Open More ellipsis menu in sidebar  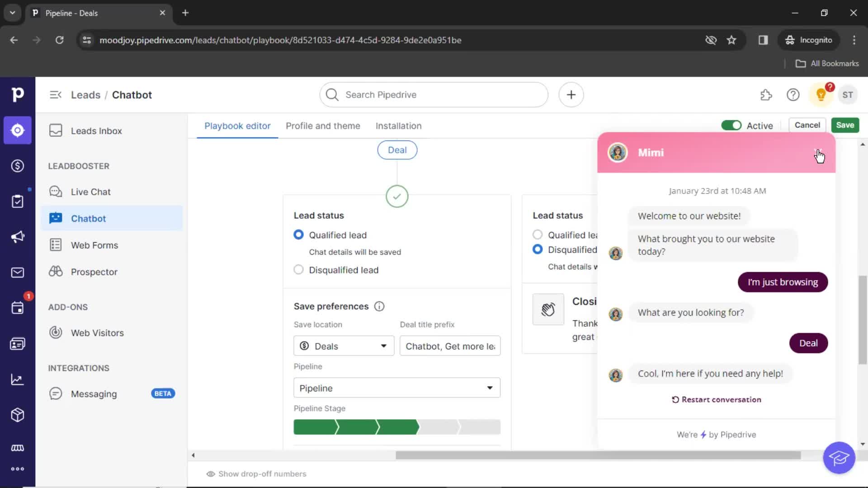17,469
